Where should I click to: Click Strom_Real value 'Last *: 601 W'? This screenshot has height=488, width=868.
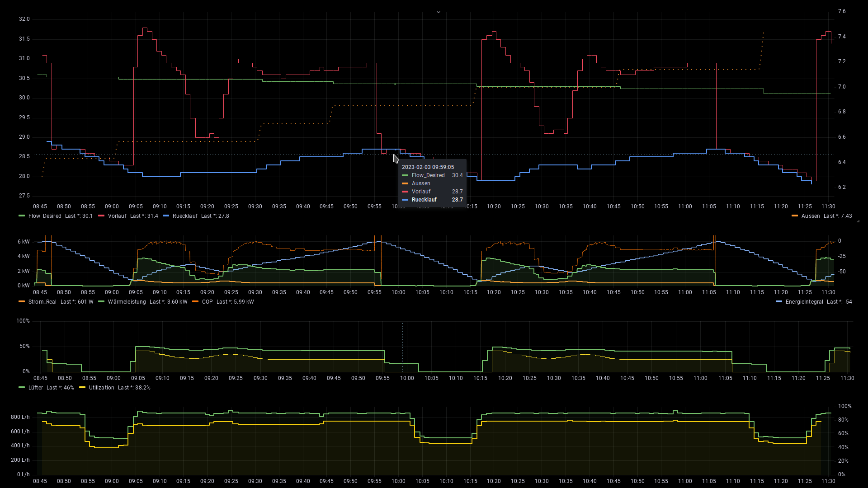tap(77, 302)
